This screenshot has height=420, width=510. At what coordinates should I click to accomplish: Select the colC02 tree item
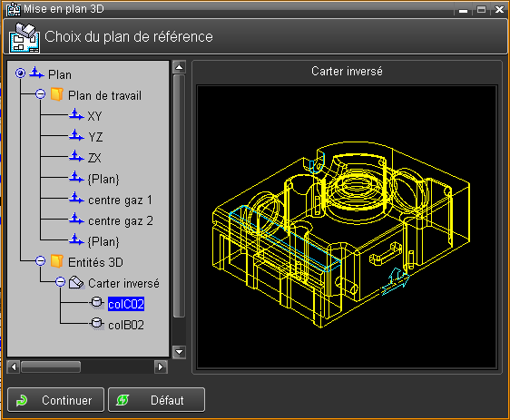(x=126, y=304)
